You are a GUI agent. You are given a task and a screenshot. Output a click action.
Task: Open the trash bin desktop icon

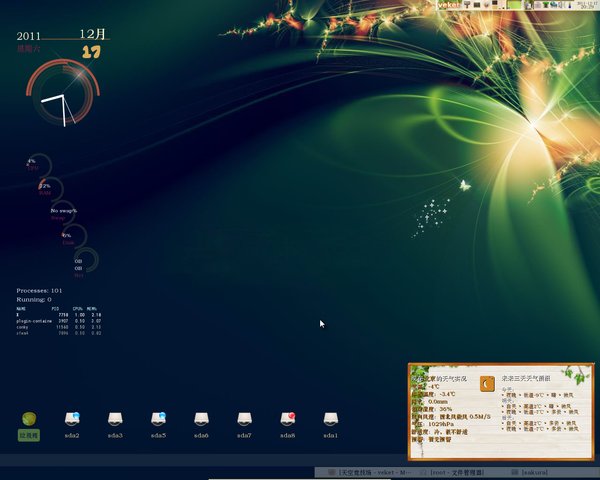(28, 420)
